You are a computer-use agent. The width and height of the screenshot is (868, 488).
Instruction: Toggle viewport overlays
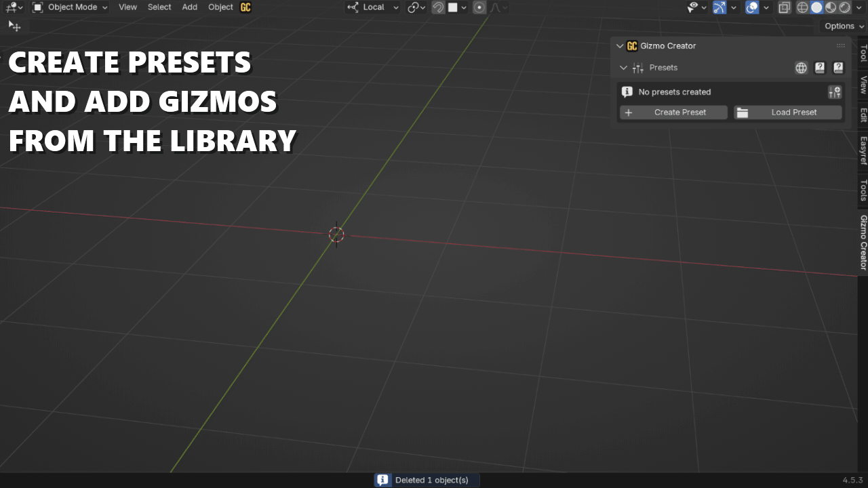coord(752,7)
